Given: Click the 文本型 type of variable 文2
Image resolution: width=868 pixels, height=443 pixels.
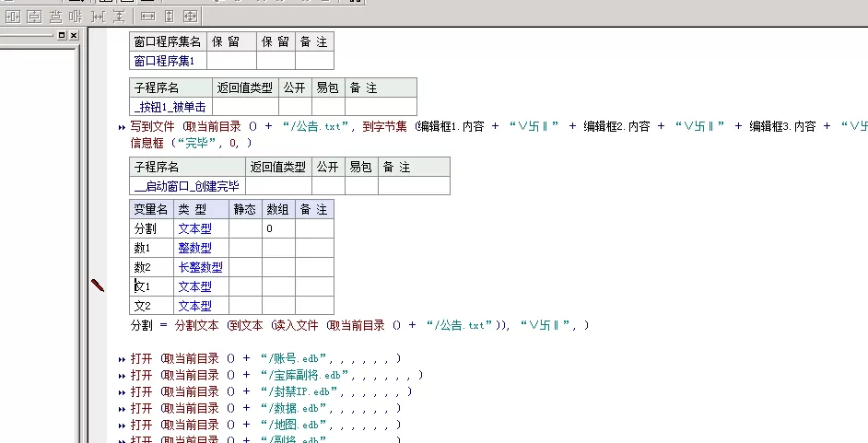Looking at the screenshot, I should click(201, 305).
